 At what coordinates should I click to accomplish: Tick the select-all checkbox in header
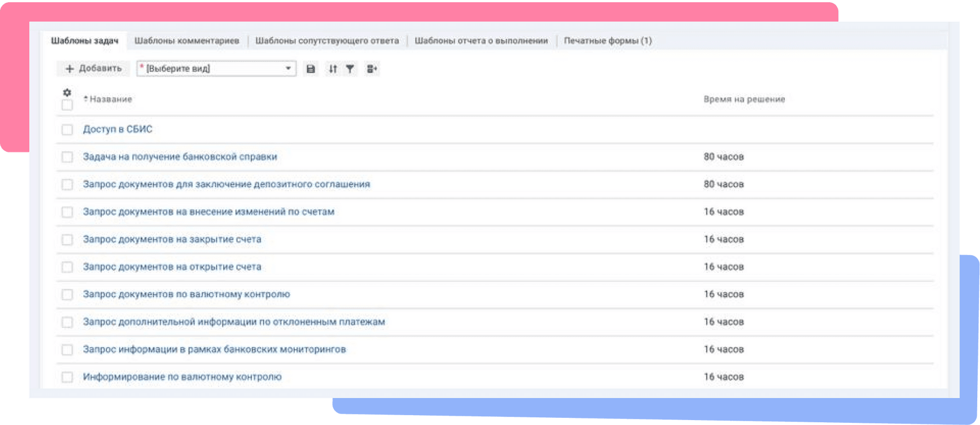tap(67, 105)
